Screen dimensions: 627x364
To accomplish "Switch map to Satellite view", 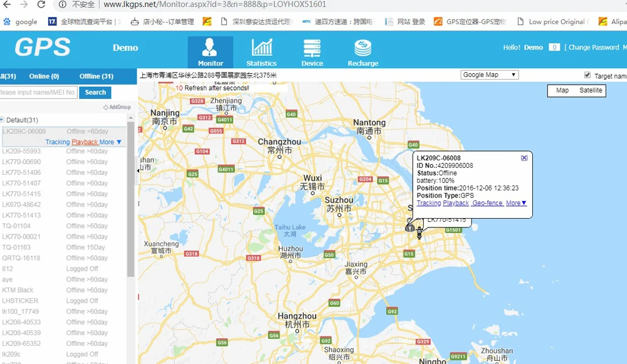I will [590, 90].
